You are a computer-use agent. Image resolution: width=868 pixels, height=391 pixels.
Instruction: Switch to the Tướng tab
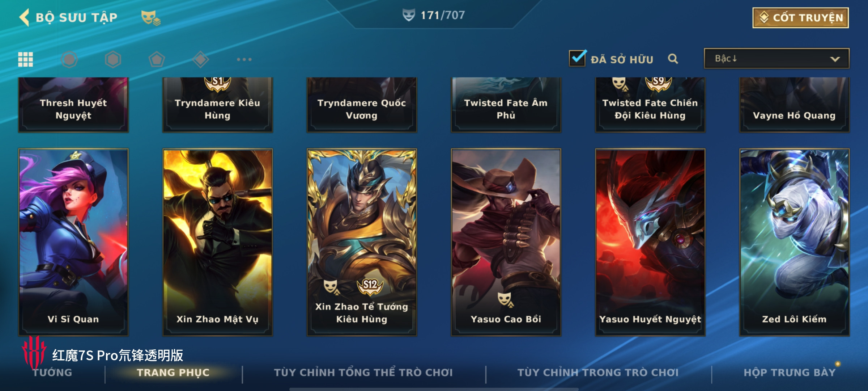[x=52, y=373]
